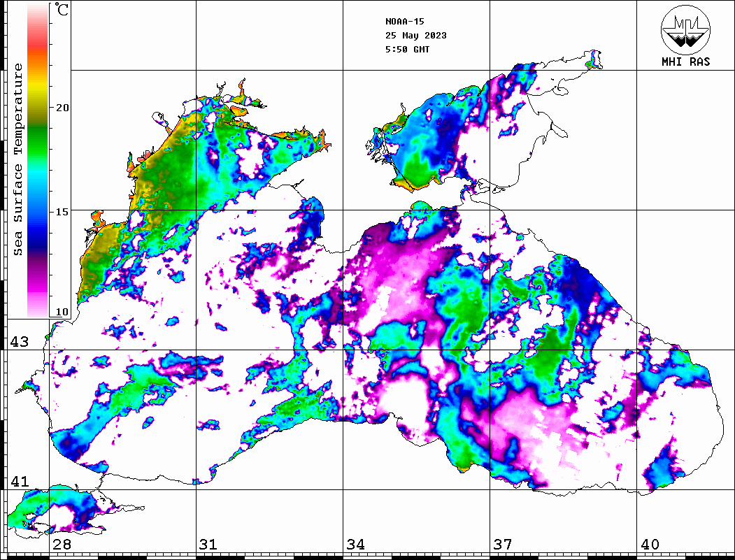
Task: Click the 'NOAA-15' satellite label
Action: tap(404, 22)
